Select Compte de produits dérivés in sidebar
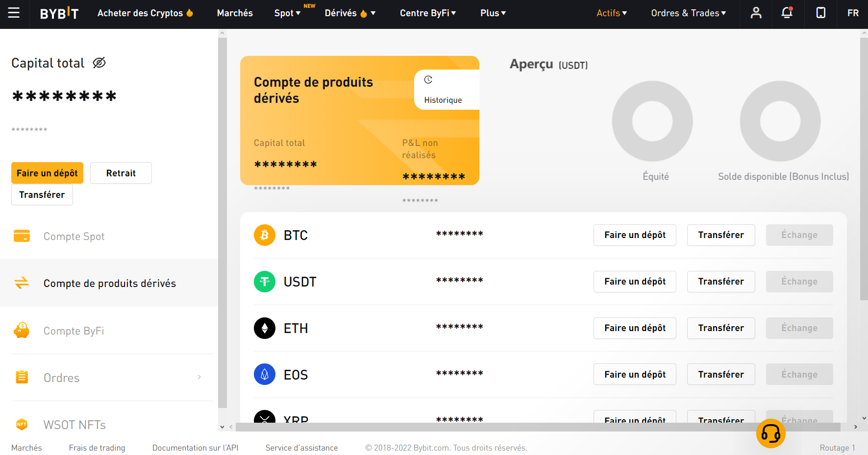Image resolution: width=868 pixels, height=455 pixels. click(x=109, y=283)
